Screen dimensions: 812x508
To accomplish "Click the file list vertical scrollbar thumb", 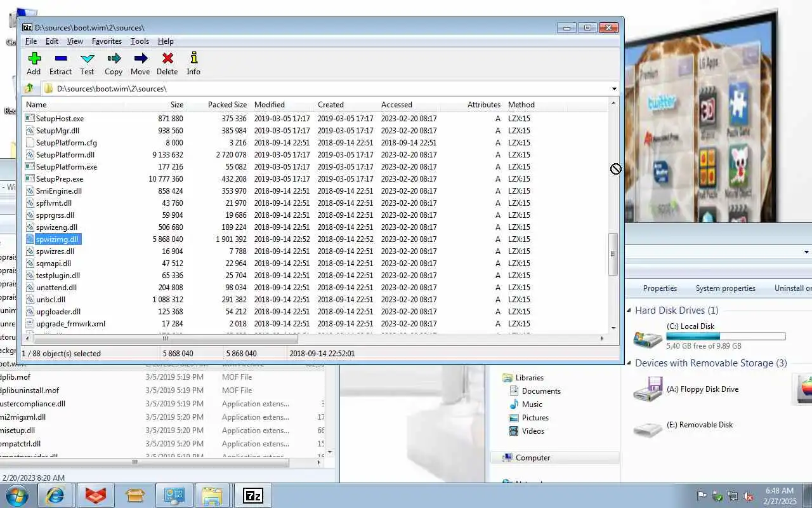I will [x=613, y=254].
